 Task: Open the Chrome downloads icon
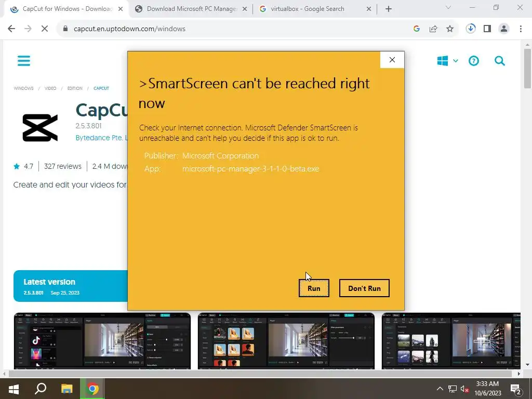[x=471, y=29]
